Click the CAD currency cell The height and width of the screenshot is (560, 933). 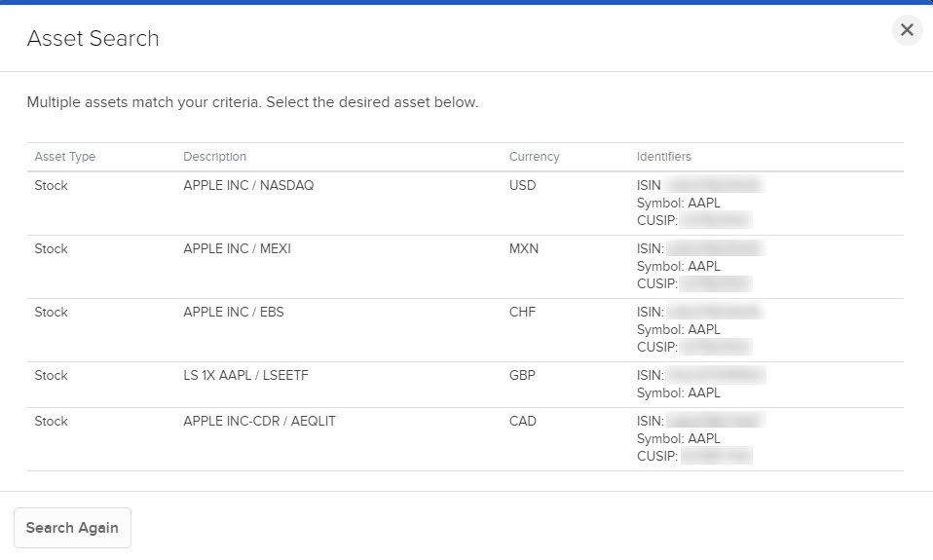[523, 421]
